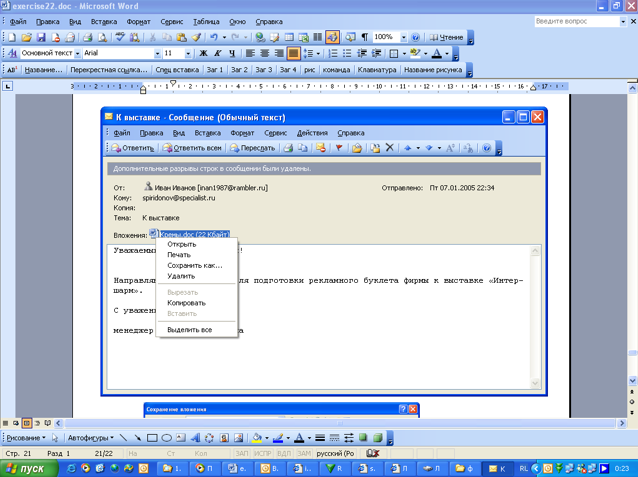
Task: Click the Переслать button in message window
Action: [252, 148]
